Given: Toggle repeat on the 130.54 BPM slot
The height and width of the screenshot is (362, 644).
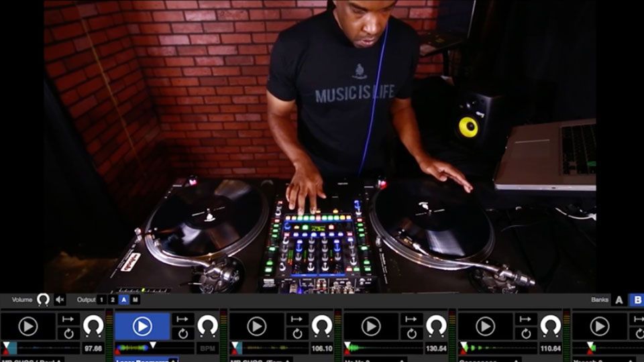Looking at the screenshot, I should tap(411, 334).
